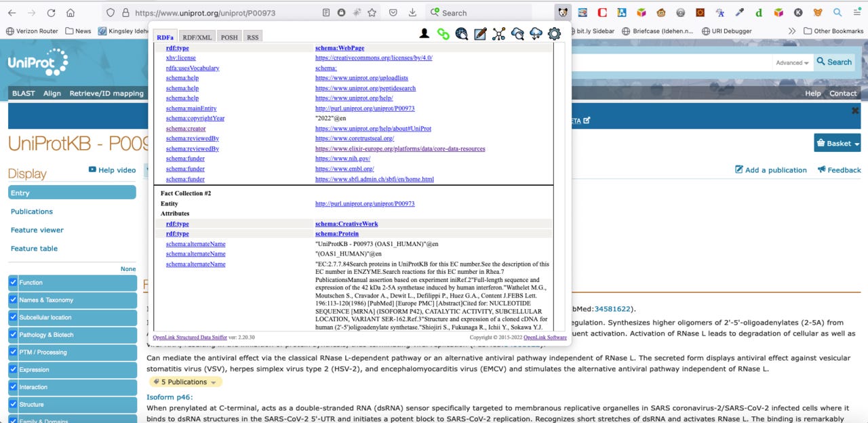Open the creativecommons license link
The width and height of the screenshot is (868, 423).
[x=374, y=58]
